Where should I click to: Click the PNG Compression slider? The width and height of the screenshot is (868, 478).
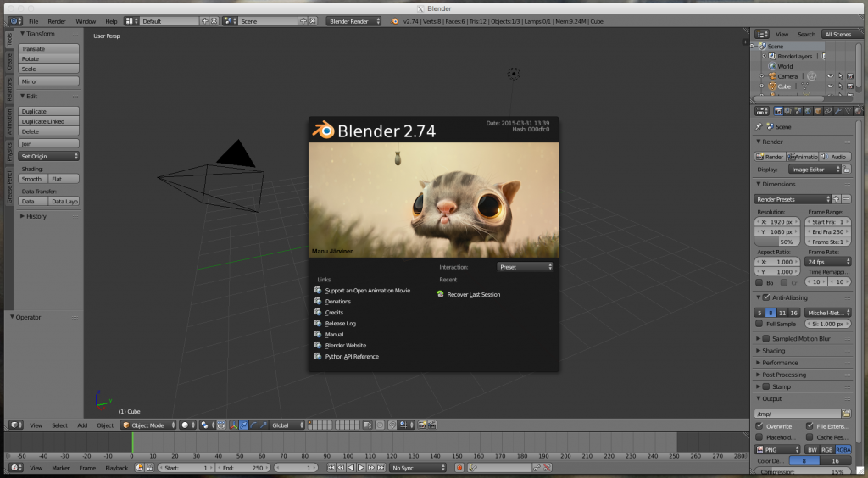tap(803, 472)
